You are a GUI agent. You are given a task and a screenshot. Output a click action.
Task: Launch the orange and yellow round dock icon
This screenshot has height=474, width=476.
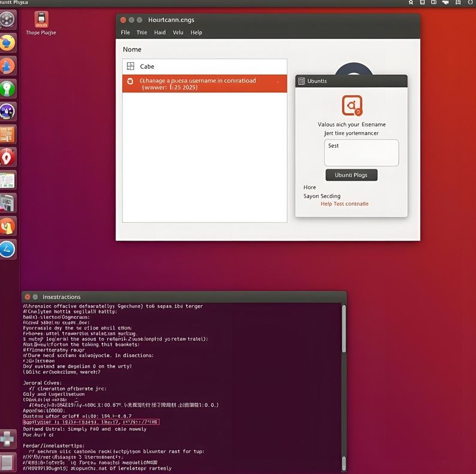click(x=7, y=226)
